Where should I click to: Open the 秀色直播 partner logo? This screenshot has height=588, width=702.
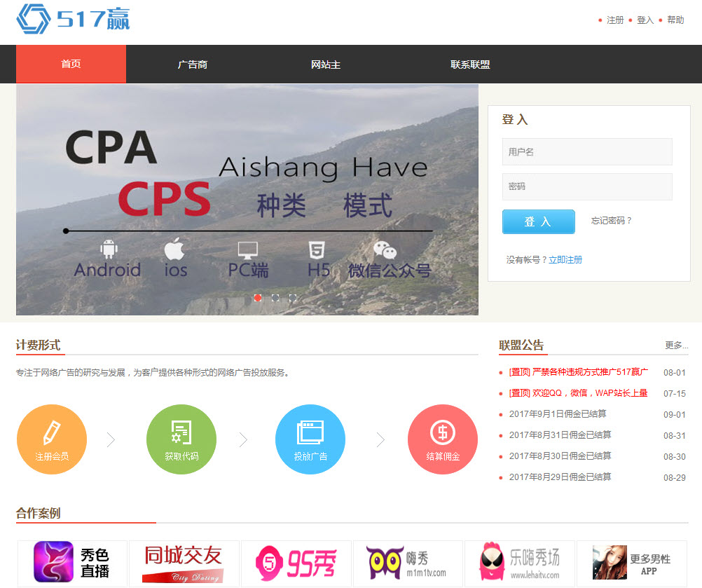tap(72, 563)
